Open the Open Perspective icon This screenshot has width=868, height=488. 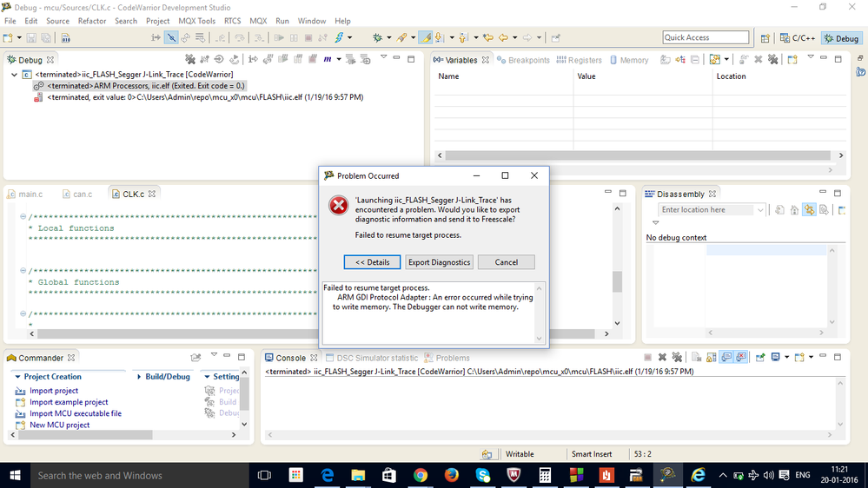[765, 38]
